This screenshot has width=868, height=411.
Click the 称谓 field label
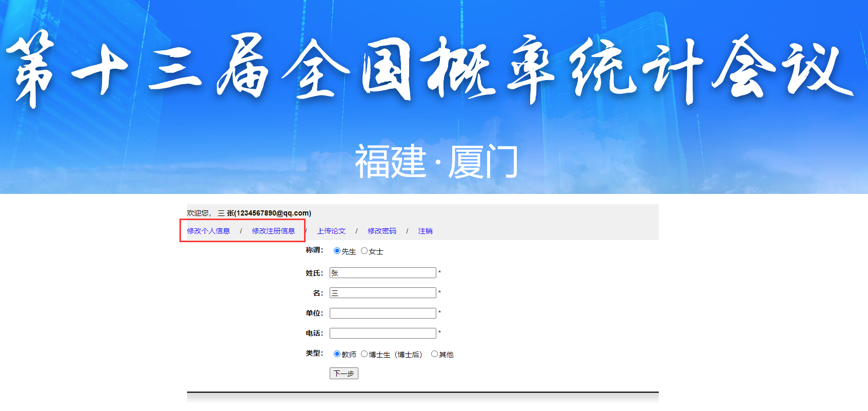pyautogui.click(x=314, y=250)
